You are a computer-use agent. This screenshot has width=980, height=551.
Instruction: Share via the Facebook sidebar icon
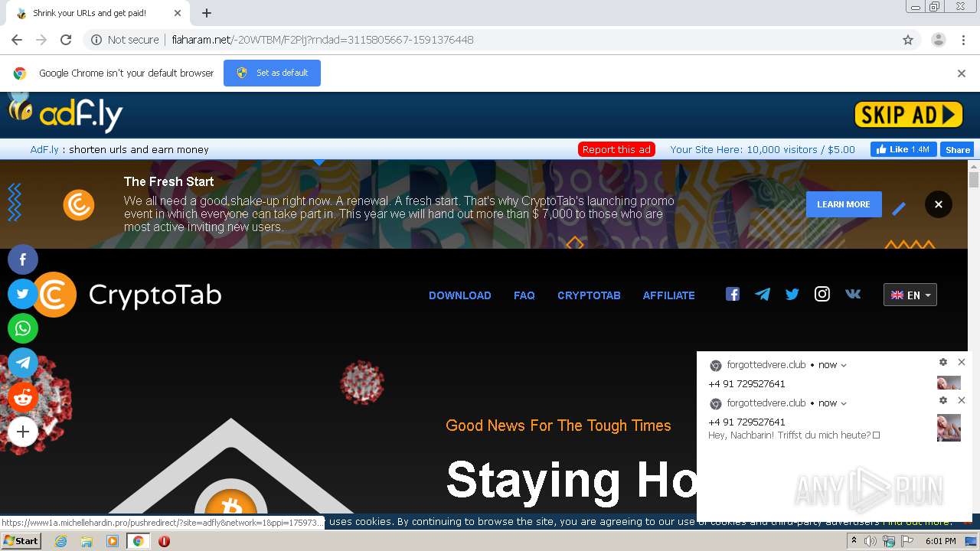pos(23,260)
